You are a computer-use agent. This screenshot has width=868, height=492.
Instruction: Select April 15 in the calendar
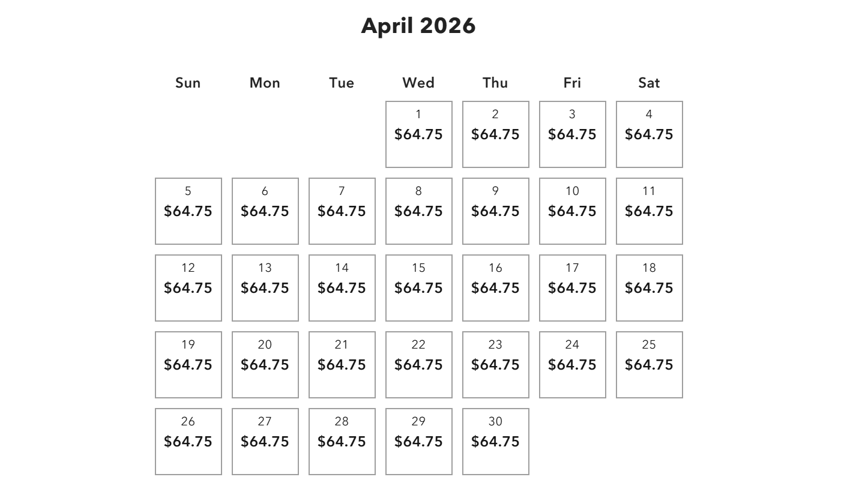tap(418, 288)
